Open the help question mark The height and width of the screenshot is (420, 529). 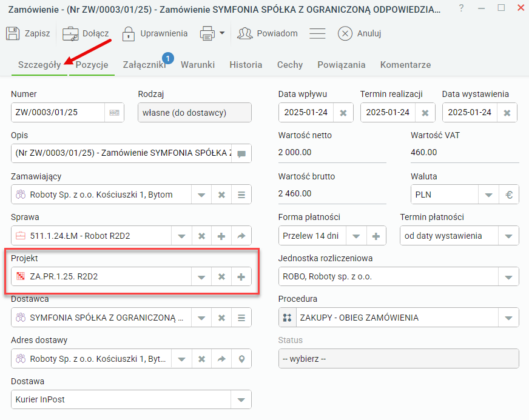point(461,8)
